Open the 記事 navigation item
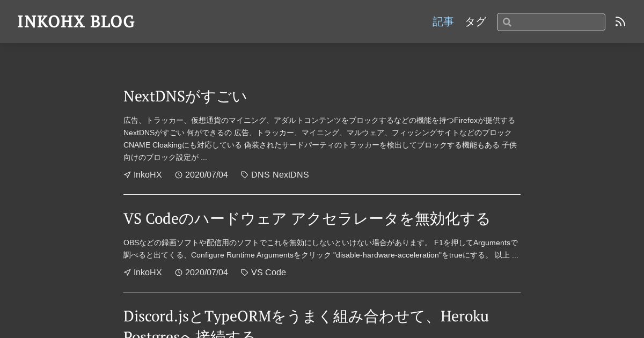The width and height of the screenshot is (644, 338). (x=443, y=21)
